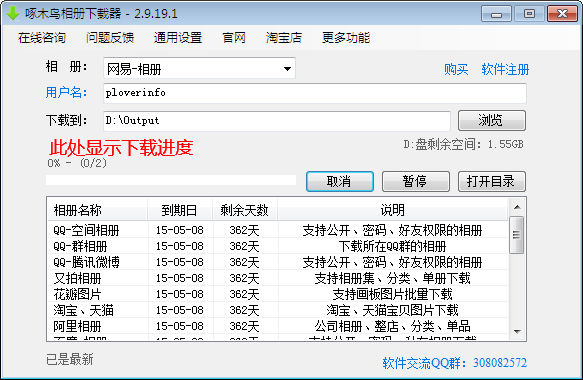Click the 购买 link
This screenshot has width=583, height=380.
tap(456, 69)
